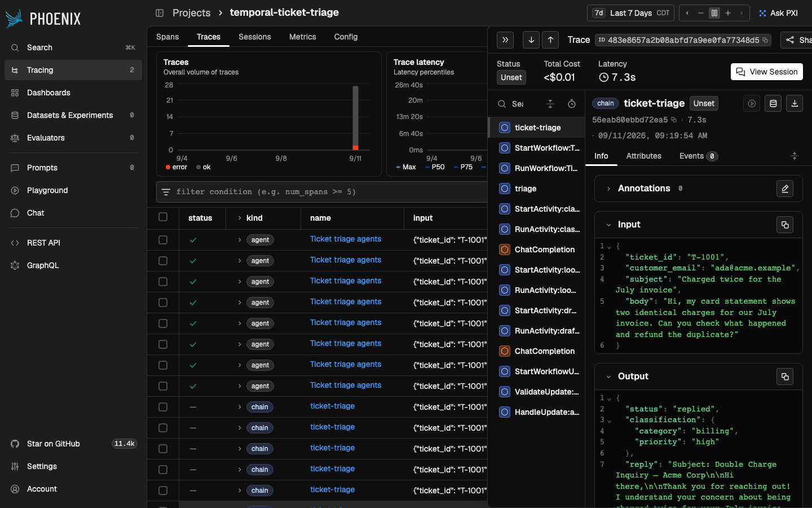Expand the first Ticket triage agents trace row
This screenshot has height=508, width=812.
240,240
